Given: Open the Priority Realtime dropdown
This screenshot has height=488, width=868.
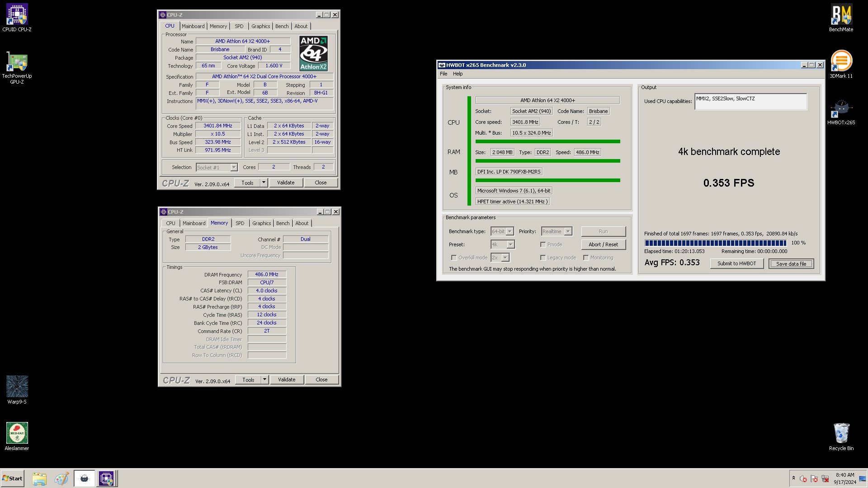Looking at the screenshot, I should 557,231.
